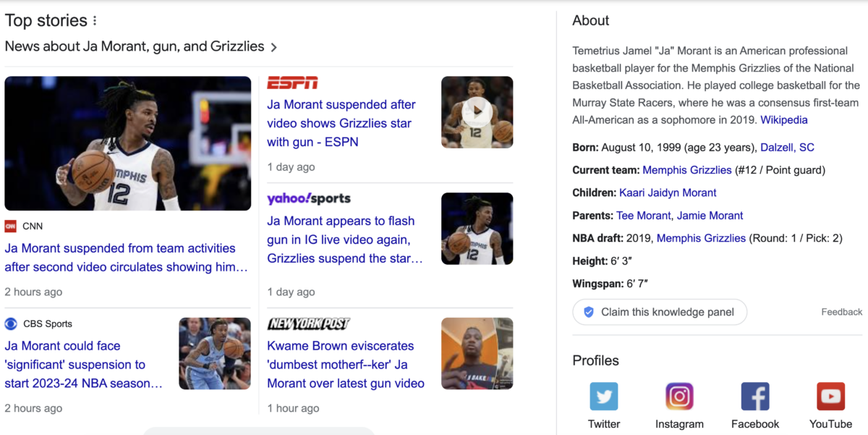This screenshot has width=868, height=435.
Task: Open Yahoo headline about IG live video
Action: pos(345,240)
